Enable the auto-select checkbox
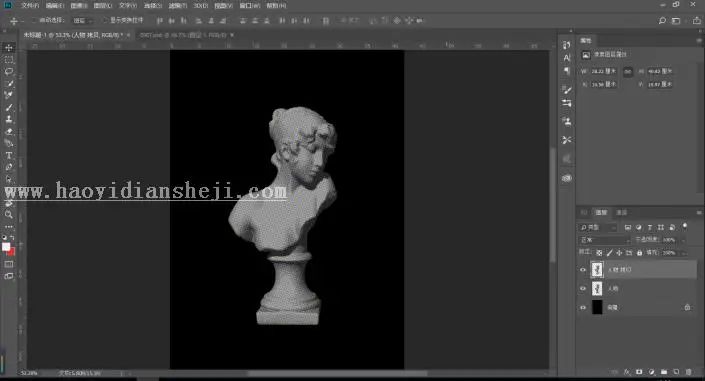The height and width of the screenshot is (381, 705). pos(34,21)
